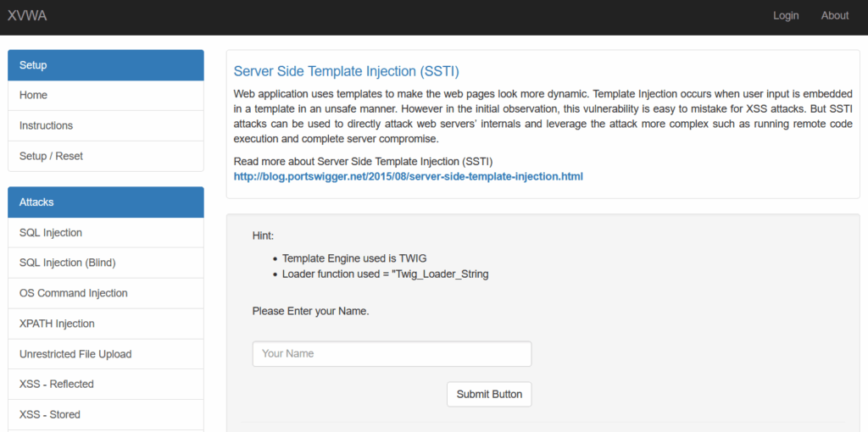Open the Login page
Viewport: 868px width, 432px height.
(x=786, y=15)
